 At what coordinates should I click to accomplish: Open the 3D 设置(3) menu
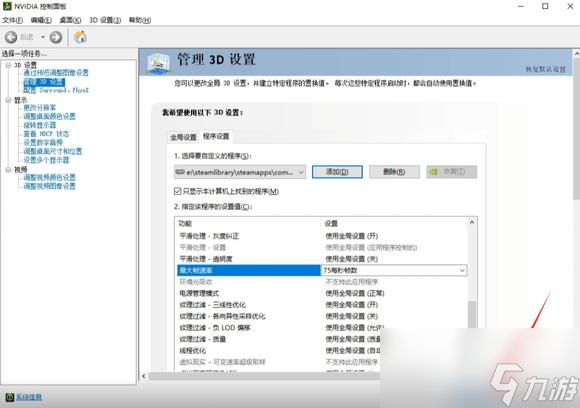tap(105, 20)
